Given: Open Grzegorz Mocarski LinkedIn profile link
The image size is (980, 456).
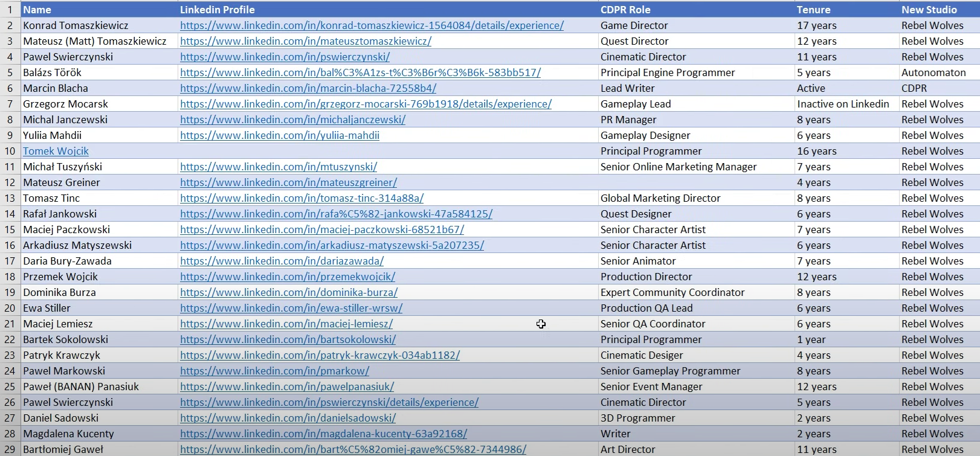Looking at the screenshot, I should 366,104.
